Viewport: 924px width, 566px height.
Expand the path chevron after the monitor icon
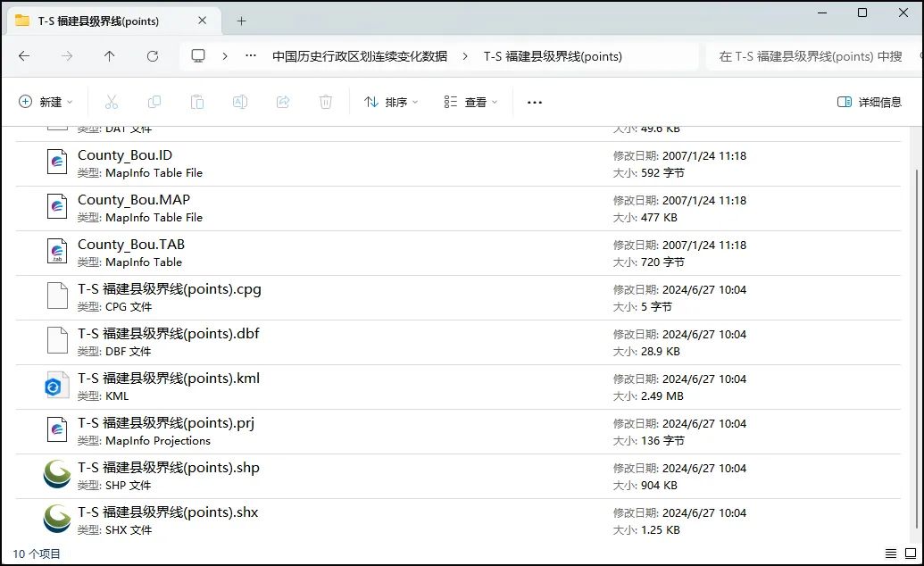(224, 56)
